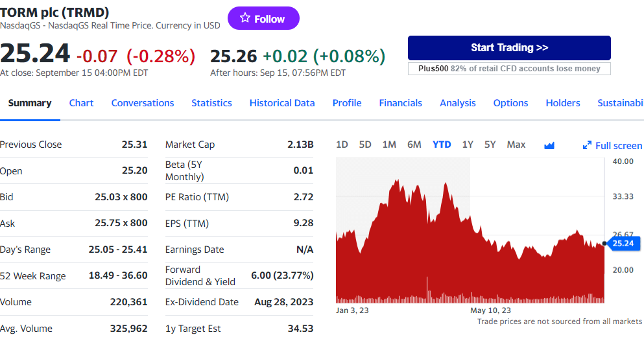Click Start Trading button
The image size is (644, 361).
[509, 47]
